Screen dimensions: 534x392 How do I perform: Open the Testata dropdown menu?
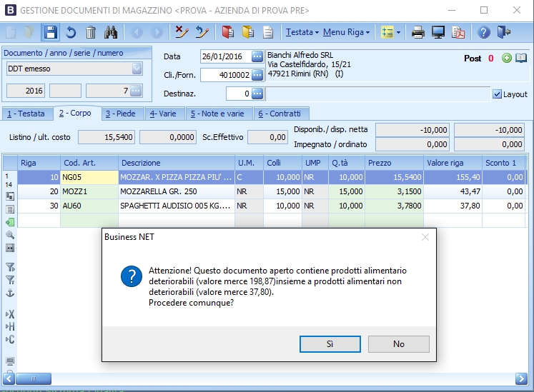click(x=302, y=32)
